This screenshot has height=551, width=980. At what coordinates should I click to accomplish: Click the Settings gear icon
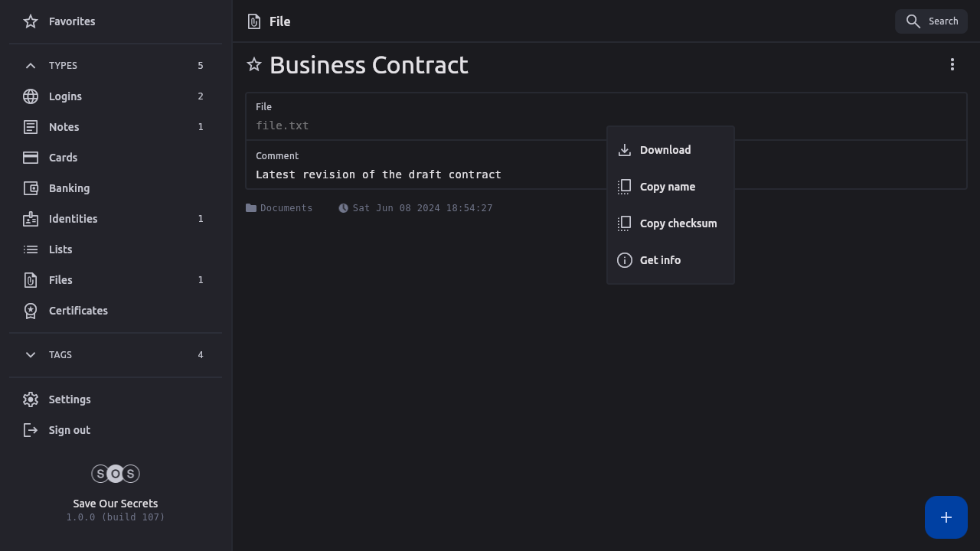[31, 399]
